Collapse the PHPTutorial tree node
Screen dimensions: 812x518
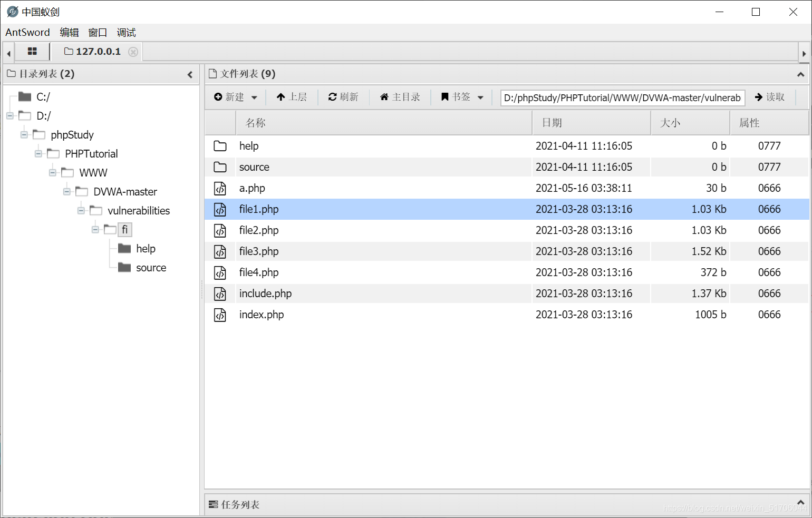click(x=38, y=154)
